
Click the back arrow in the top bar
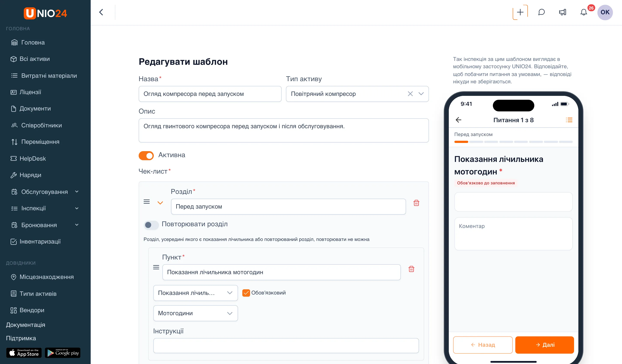pyautogui.click(x=101, y=12)
